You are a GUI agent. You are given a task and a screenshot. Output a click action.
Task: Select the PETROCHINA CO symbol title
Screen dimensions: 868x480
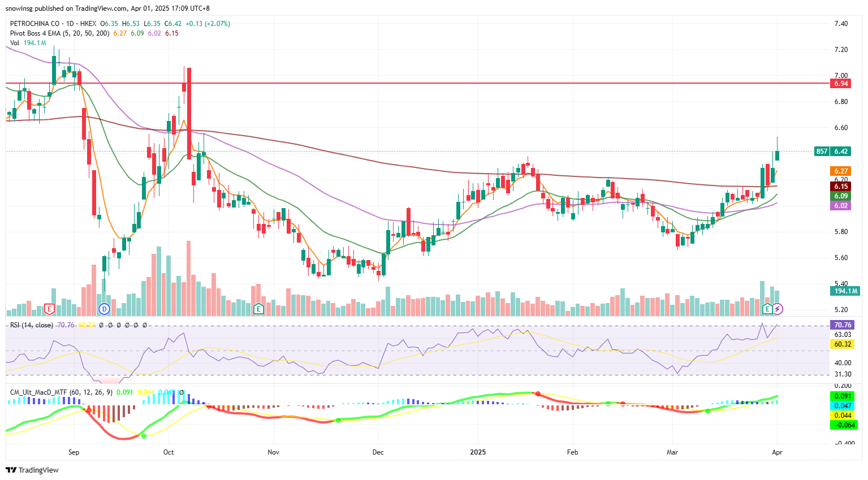[34, 24]
